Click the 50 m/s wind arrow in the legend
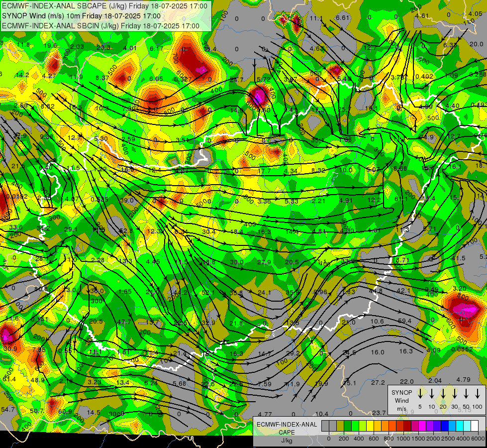The image size is (487, 448). click(x=466, y=393)
